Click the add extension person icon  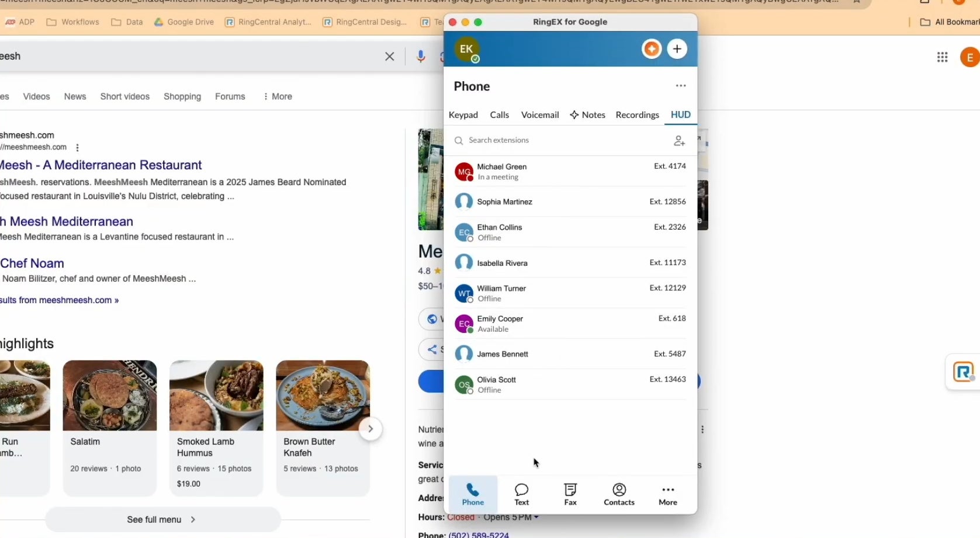point(678,140)
